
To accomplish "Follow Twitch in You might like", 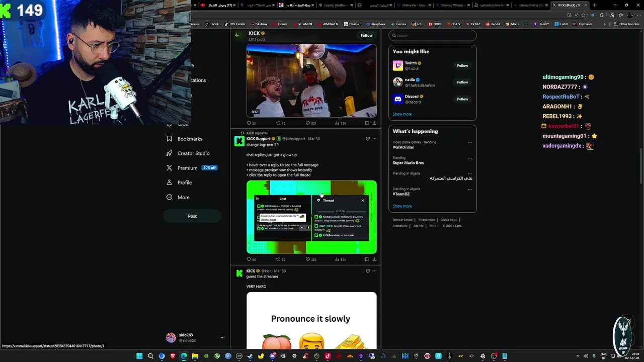I will (x=462, y=65).
